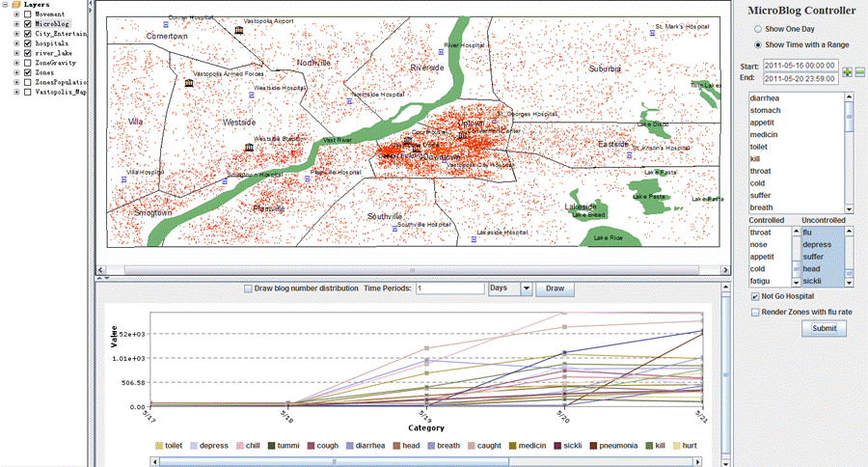Image resolution: width=868 pixels, height=467 pixels.
Task: Select 'medicin' in the keyword list
Action: (797, 135)
